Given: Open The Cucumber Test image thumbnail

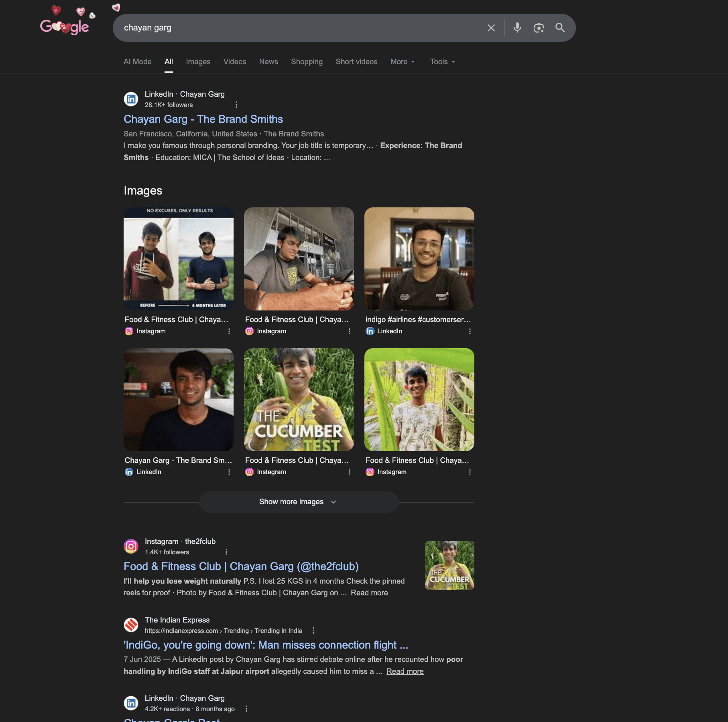Looking at the screenshot, I should 299,400.
